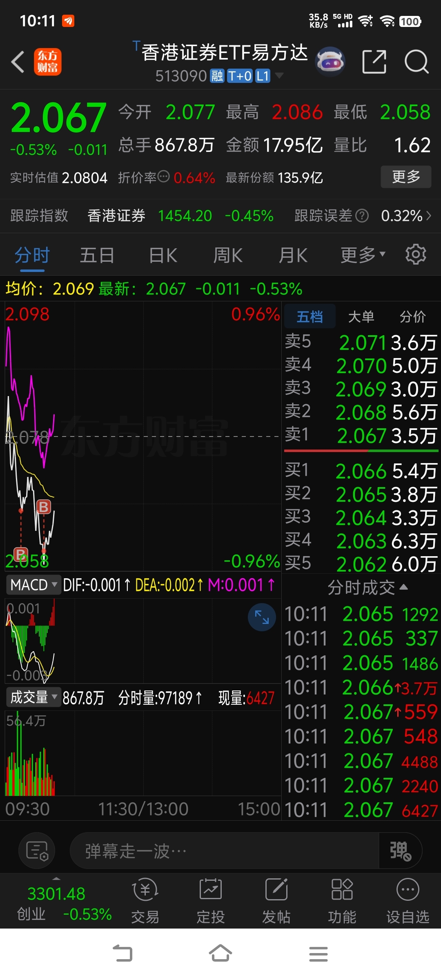The image size is (441, 980).
Task: Tap the trade row with volume 3.7万
Action: pyautogui.click(x=361, y=688)
